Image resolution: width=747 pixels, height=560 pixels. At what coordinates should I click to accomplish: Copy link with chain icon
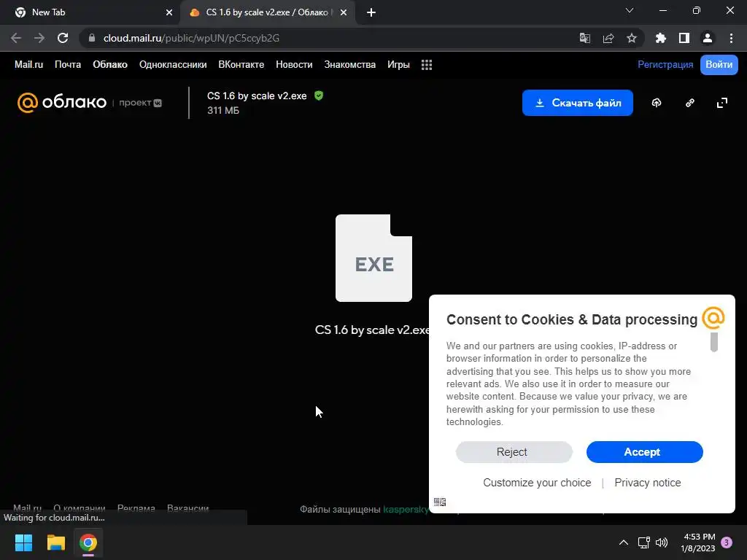690,103
